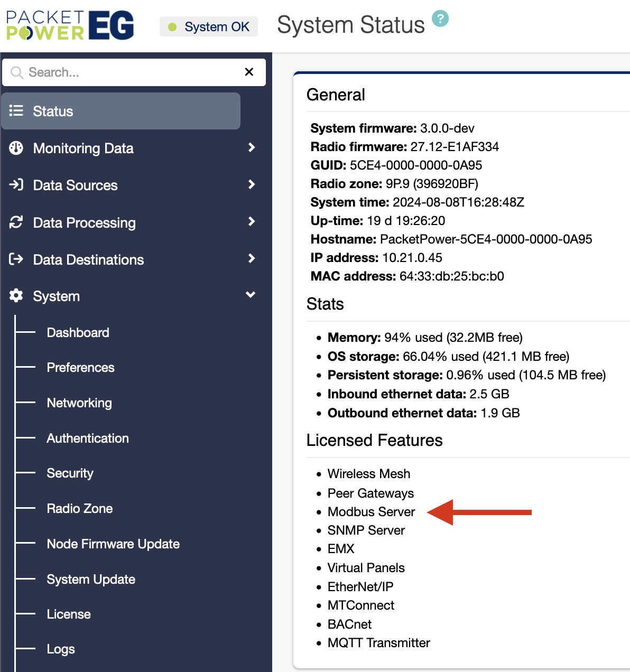This screenshot has width=630, height=672.
Task: Click the Data Processing refresh icon
Action: tap(16, 222)
